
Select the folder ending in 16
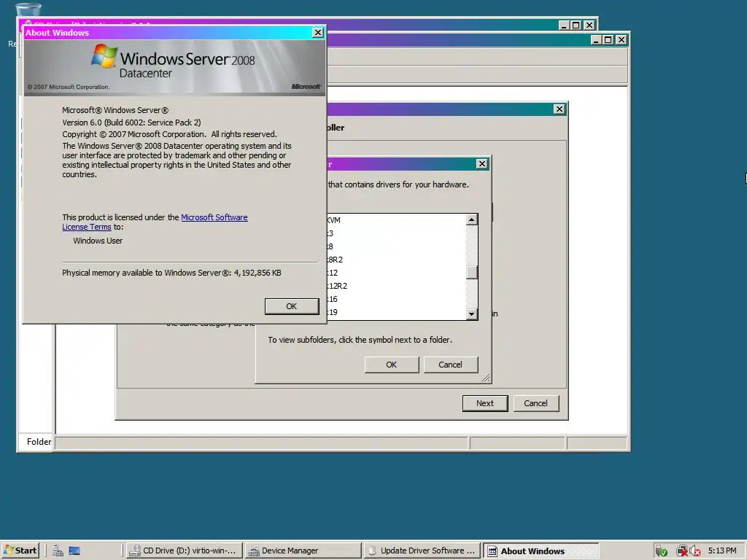click(333, 299)
